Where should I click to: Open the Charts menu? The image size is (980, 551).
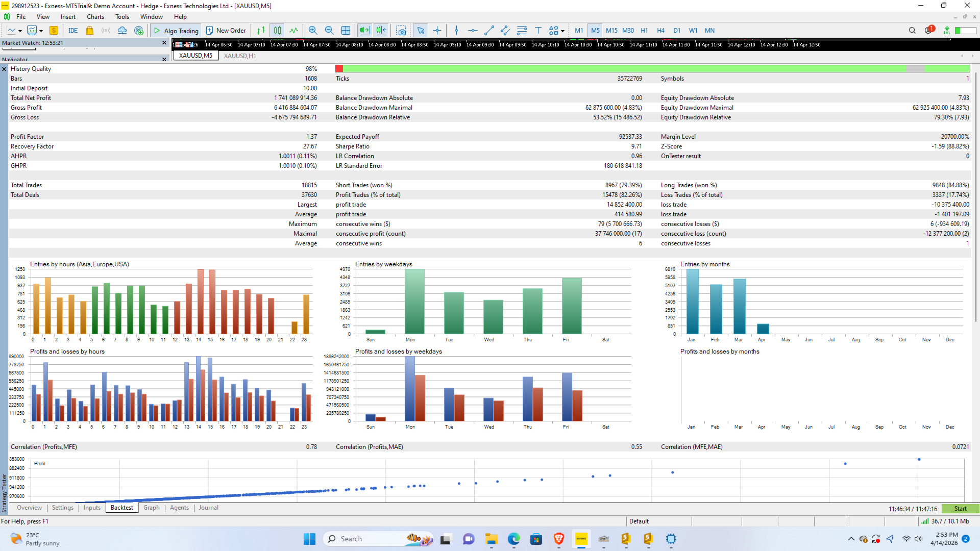coord(95,17)
